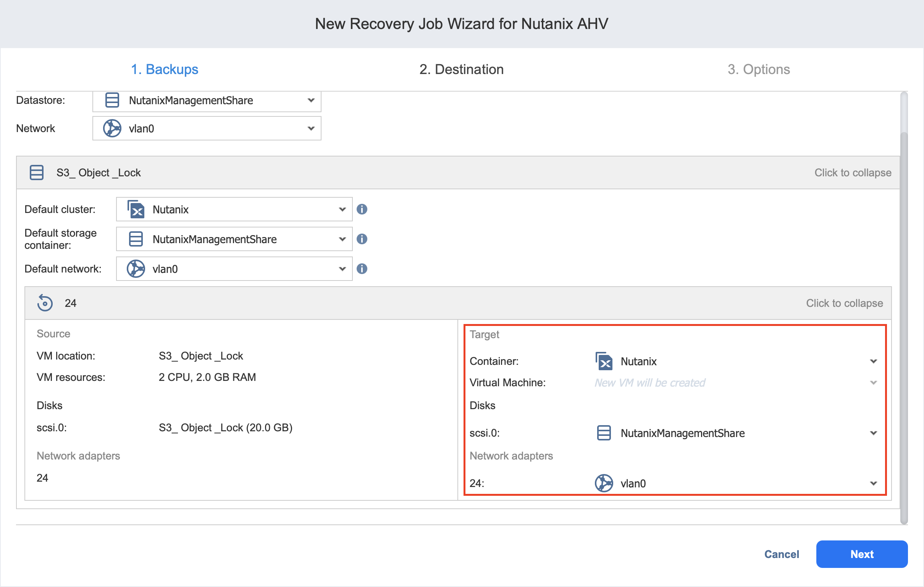Click the network icon in top vlan0 field

pos(112,128)
